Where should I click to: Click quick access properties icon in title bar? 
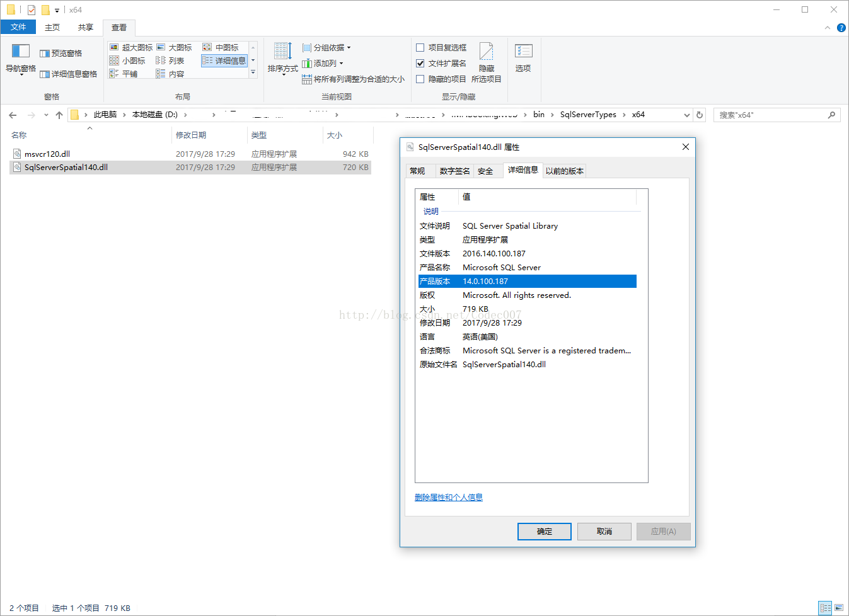click(32, 9)
